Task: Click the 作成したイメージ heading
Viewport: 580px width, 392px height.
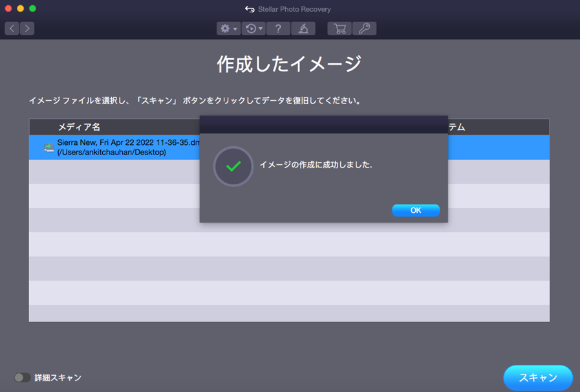Action: point(289,64)
